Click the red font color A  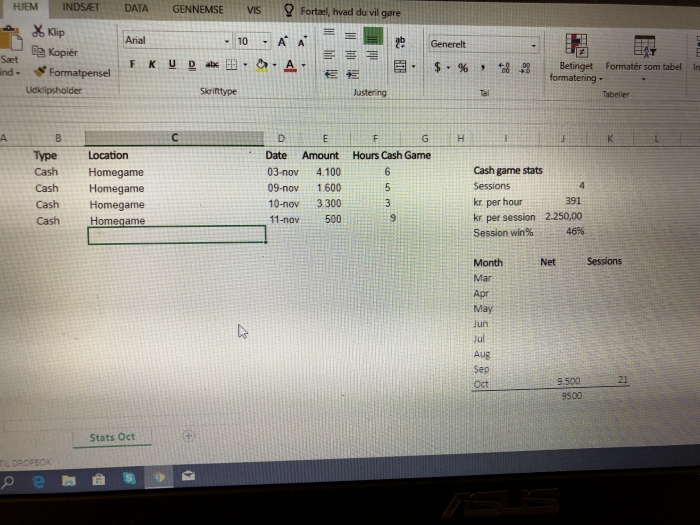click(x=290, y=66)
